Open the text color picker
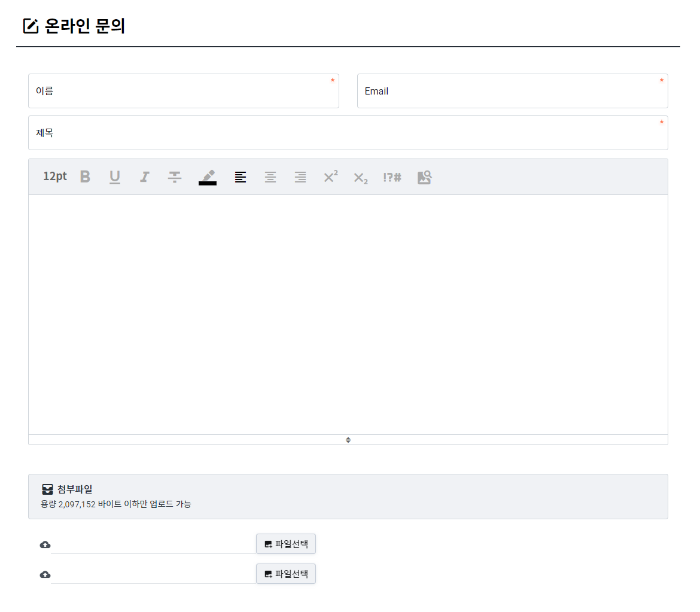Image resolution: width=700 pixels, height=612 pixels. pos(208,177)
